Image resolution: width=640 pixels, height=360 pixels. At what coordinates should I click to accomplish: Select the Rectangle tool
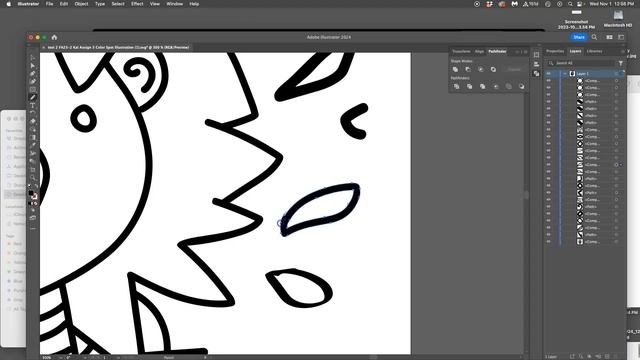33,89
